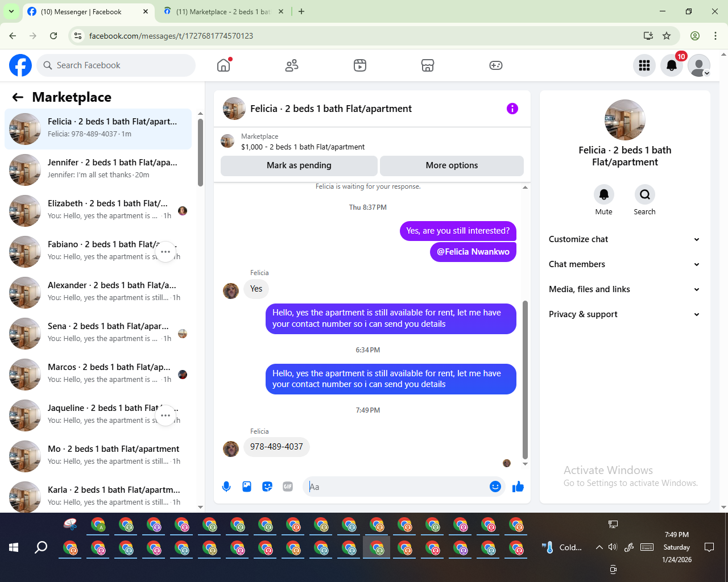Viewport: 728px width, 582px height.
Task: Open the Friends icon in top bar
Action: pyautogui.click(x=292, y=65)
